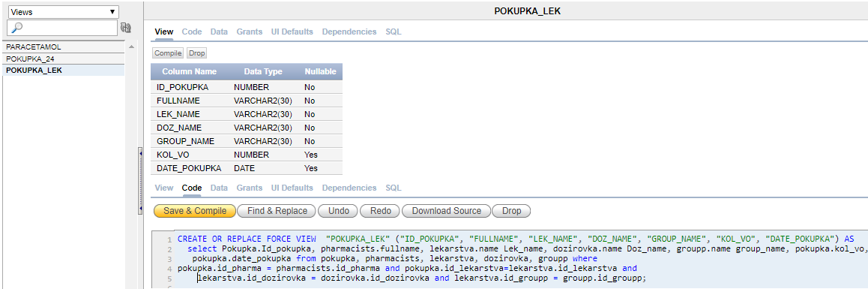
Task: Open the lower UI Defaults tab
Action: [292, 188]
